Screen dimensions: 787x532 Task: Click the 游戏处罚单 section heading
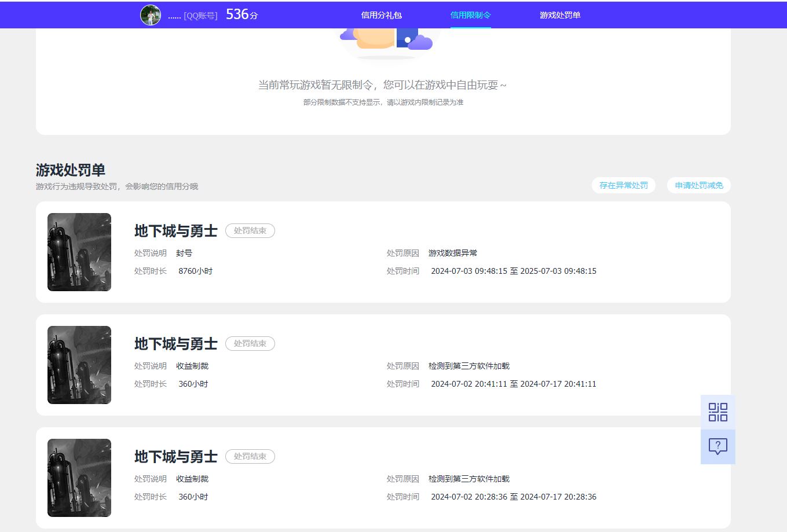71,170
